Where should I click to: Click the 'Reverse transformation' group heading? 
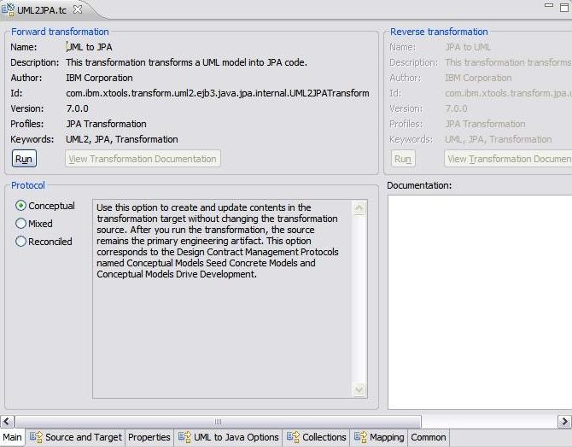[x=439, y=32]
